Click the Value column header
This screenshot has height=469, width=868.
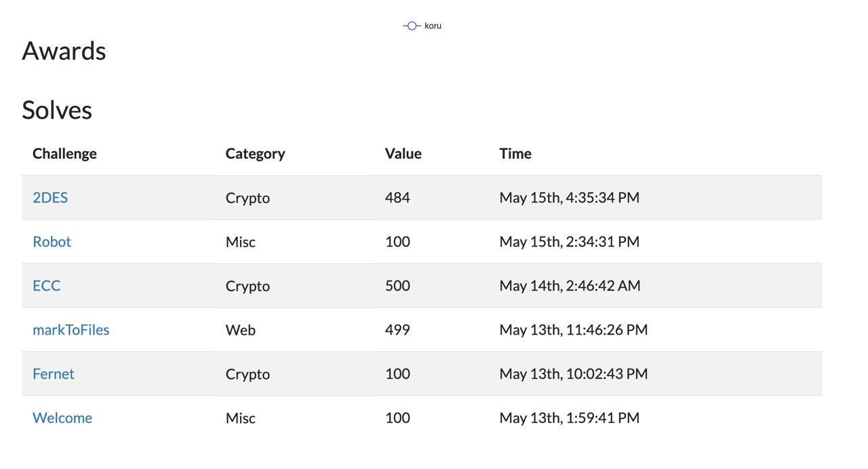pos(403,153)
